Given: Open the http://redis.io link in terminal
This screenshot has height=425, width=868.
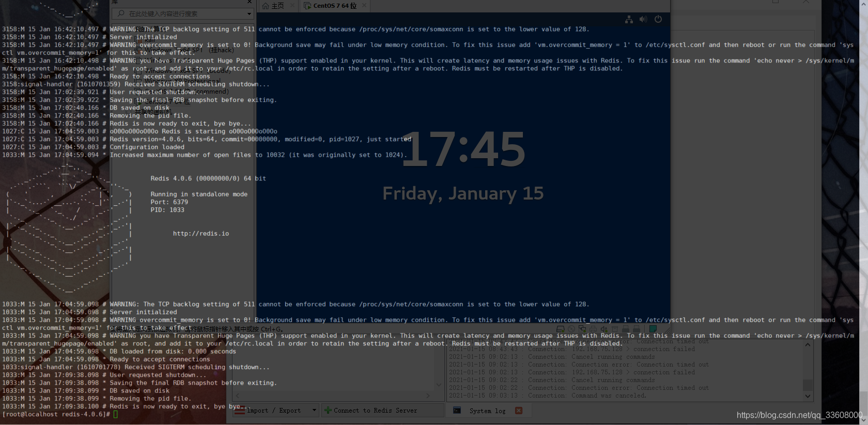Looking at the screenshot, I should [x=201, y=234].
